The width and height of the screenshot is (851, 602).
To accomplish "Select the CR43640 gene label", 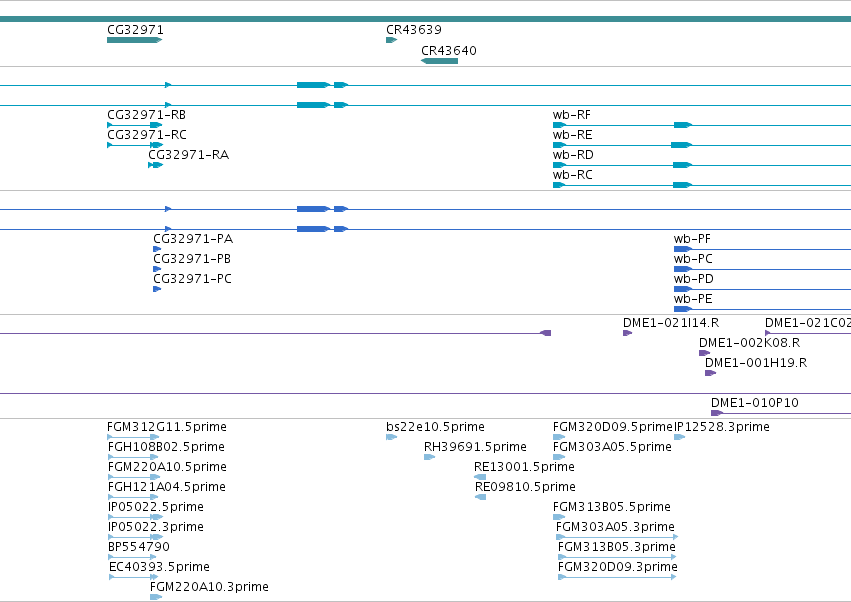I will pos(449,50).
